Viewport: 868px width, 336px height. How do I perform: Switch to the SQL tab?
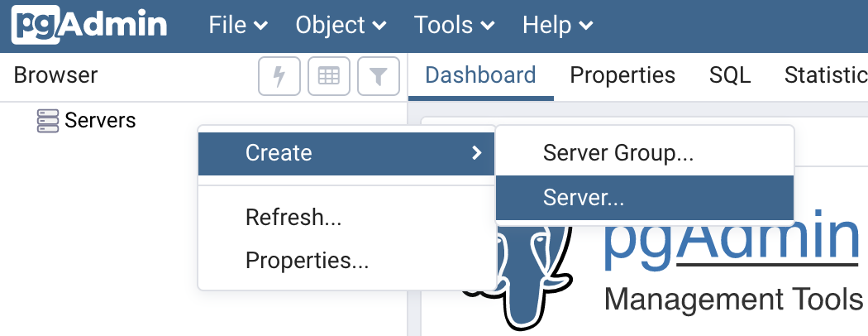pos(730,75)
